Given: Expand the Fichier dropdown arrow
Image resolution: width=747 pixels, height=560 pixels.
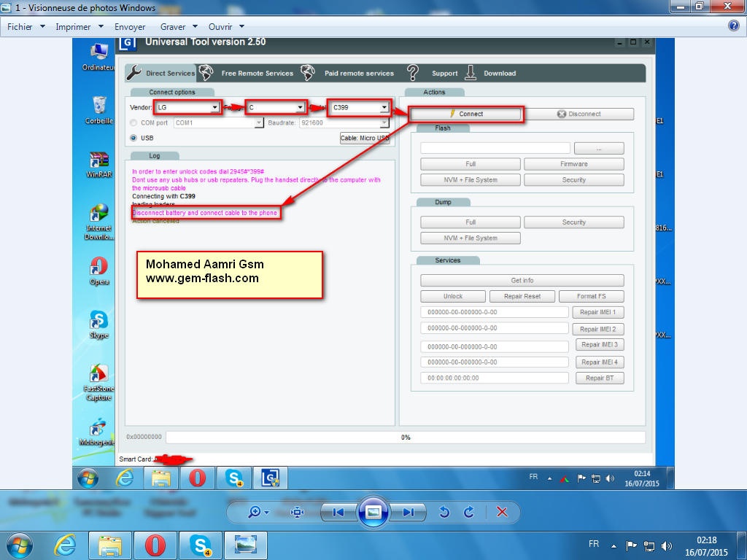Looking at the screenshot, I should [x=42, y=27].
